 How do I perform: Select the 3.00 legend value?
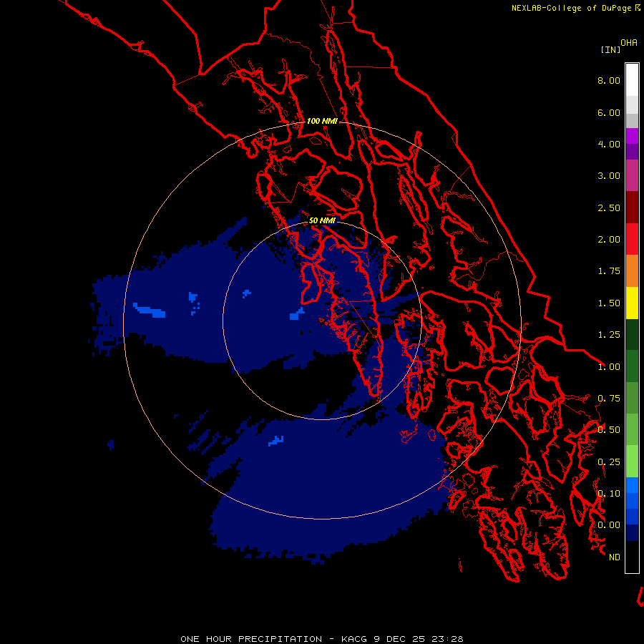click(x=609, y=176)
